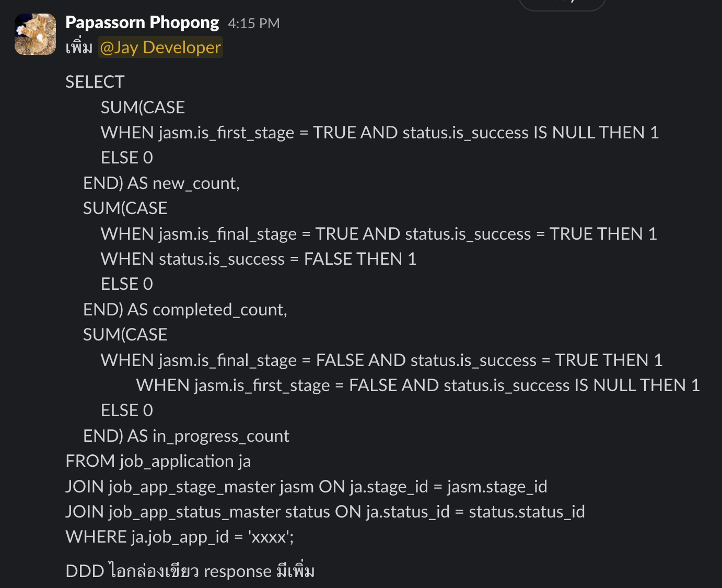The image size is (722, 588).
Task: Click the is_first_stage = FALSE condition line
Action: (x=417, y=385)
